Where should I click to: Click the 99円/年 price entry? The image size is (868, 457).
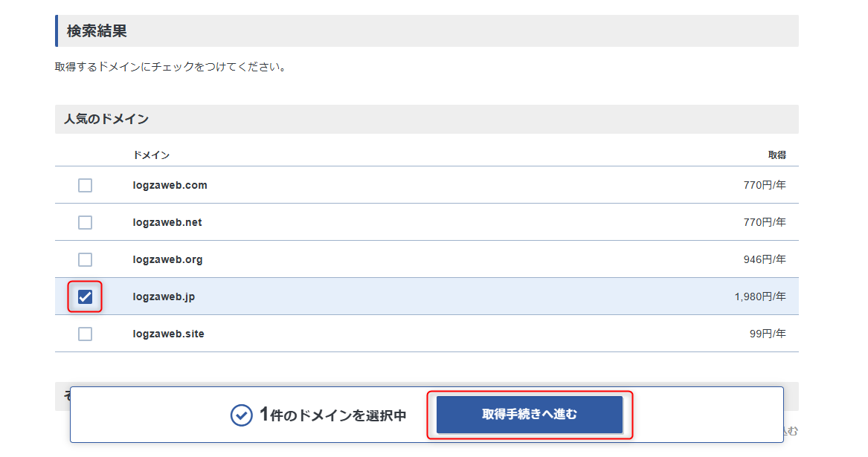click(768, 334)
